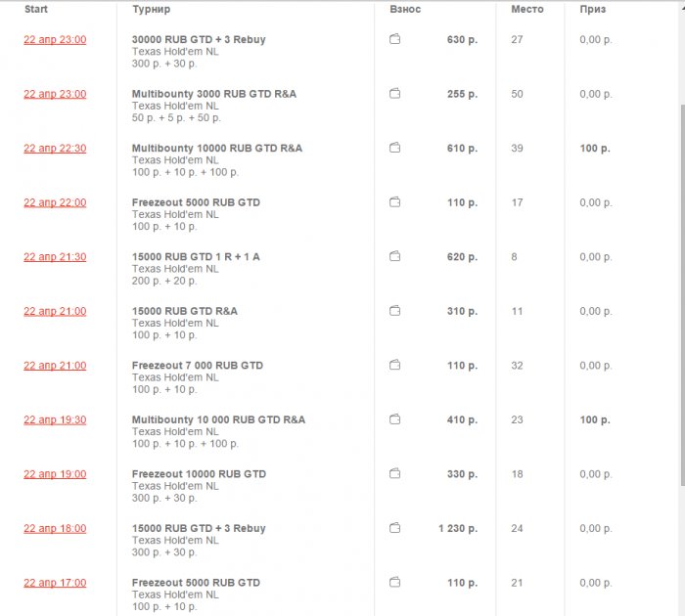Click buy-in icon next to 310 р. amount
685x616 pixels.
[394, 311]
